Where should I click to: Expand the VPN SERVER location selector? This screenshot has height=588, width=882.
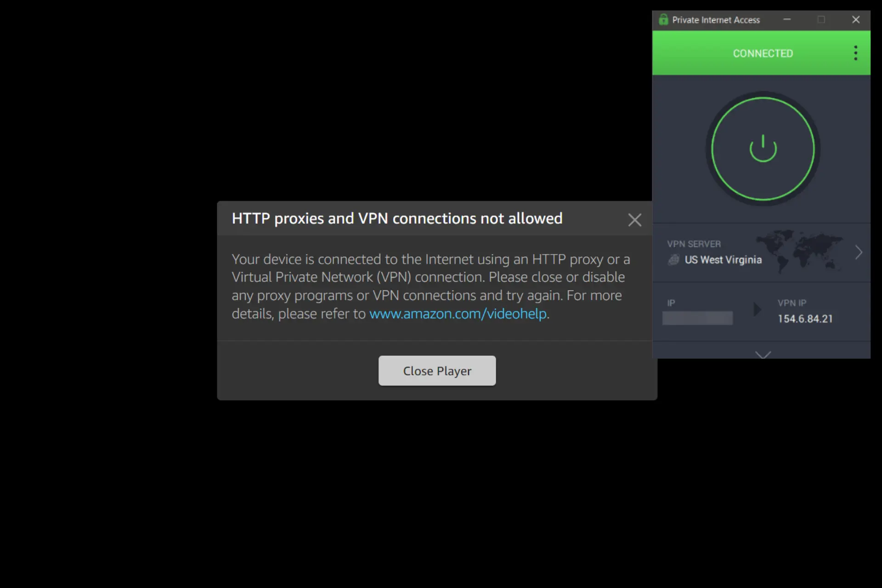point(859,252)
